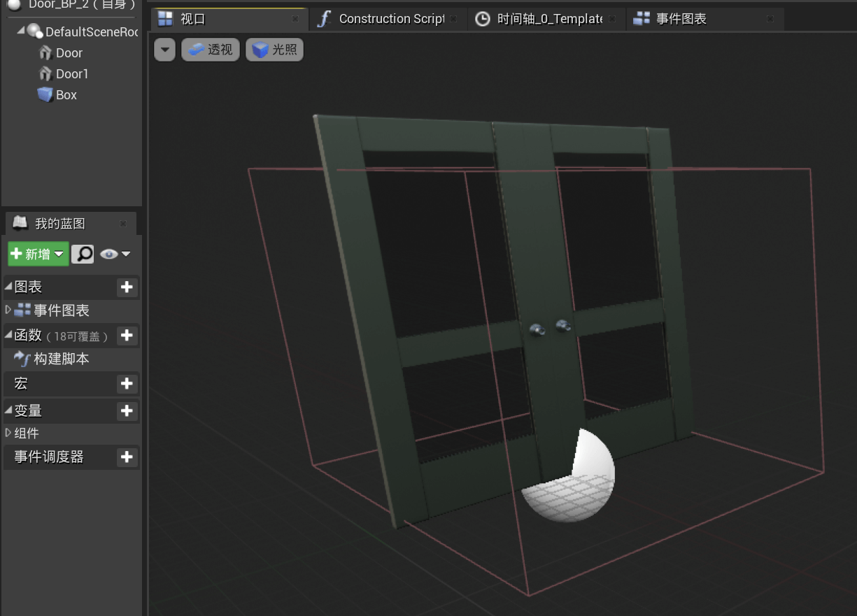
Task: Click the green 新增 add button
Action: (38, 254)
